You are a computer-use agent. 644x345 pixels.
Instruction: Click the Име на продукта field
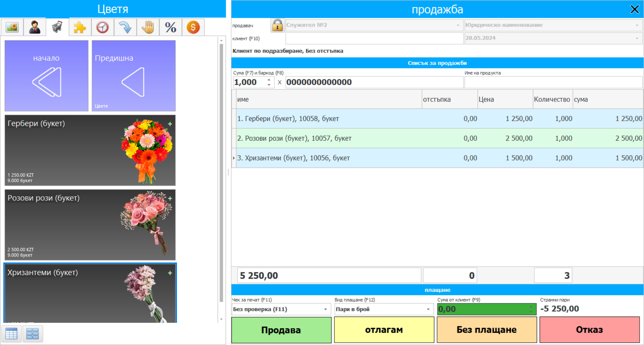[553, 82]
